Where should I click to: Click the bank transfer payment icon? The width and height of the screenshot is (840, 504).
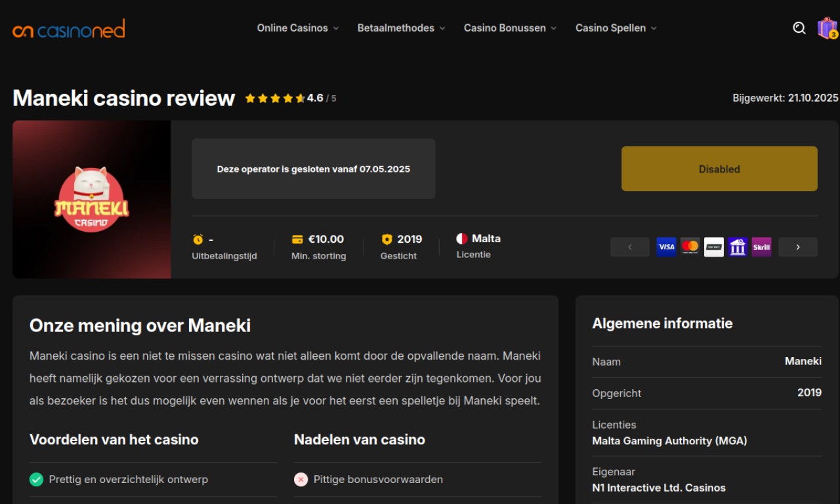pos(738,247)
